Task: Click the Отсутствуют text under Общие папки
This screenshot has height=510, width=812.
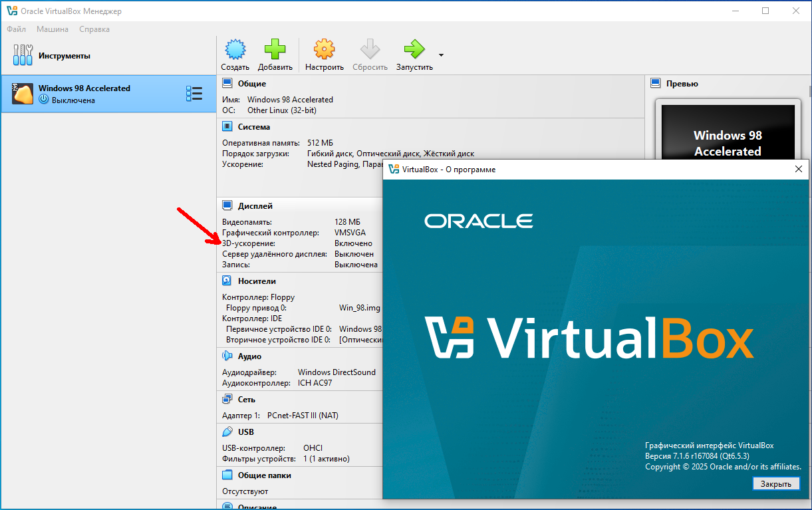Action: click(245, 491)
